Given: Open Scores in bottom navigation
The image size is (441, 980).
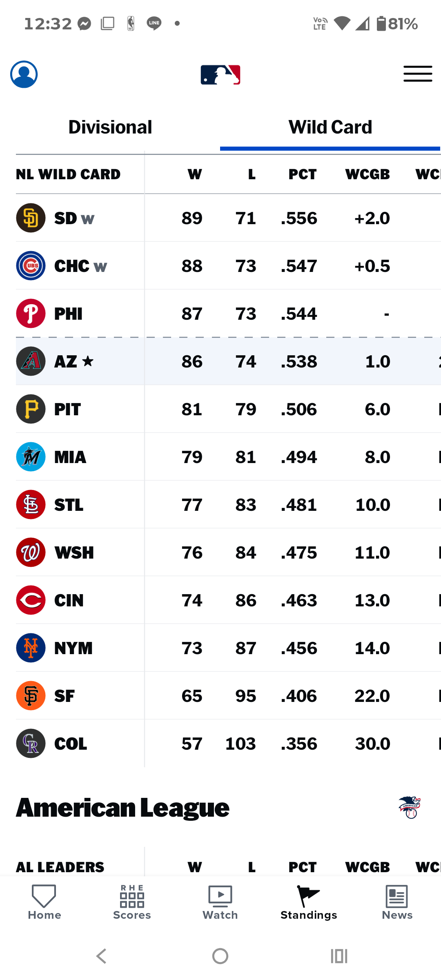Looking at the screenshot, I should click(x=132, y=902).
